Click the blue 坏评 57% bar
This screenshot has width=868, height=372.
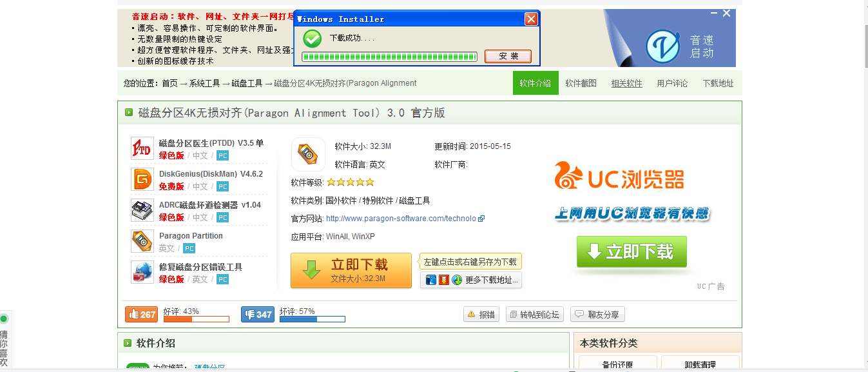click(312, 319)
